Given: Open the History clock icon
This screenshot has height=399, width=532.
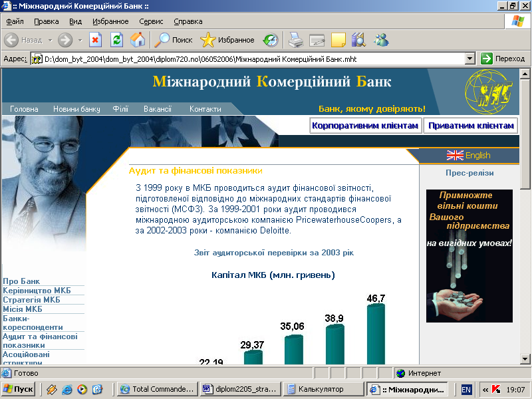Looking at the screenshot, I should click(x=271, y=40).
